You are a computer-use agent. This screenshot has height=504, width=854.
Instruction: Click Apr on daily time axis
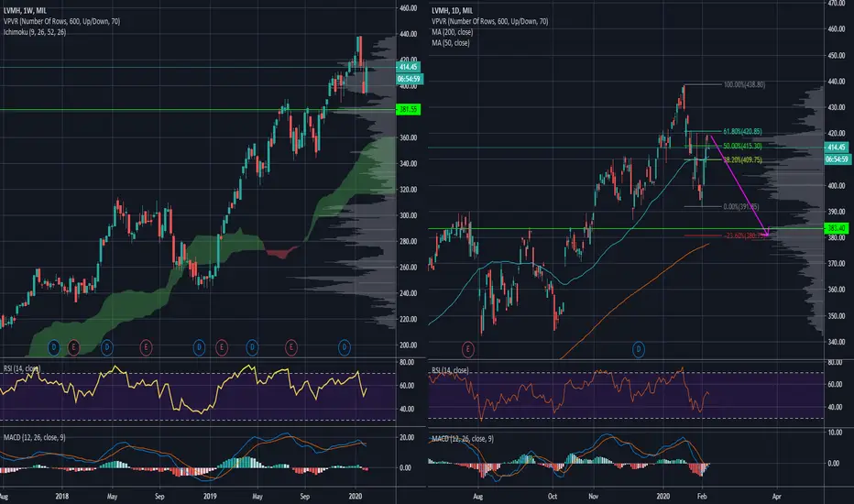click(777, 497)
